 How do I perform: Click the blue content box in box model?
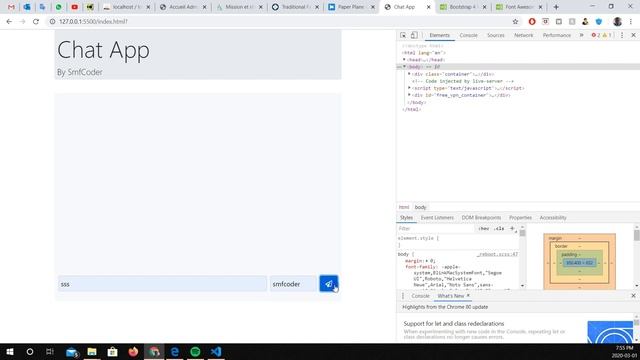point(579,263)
